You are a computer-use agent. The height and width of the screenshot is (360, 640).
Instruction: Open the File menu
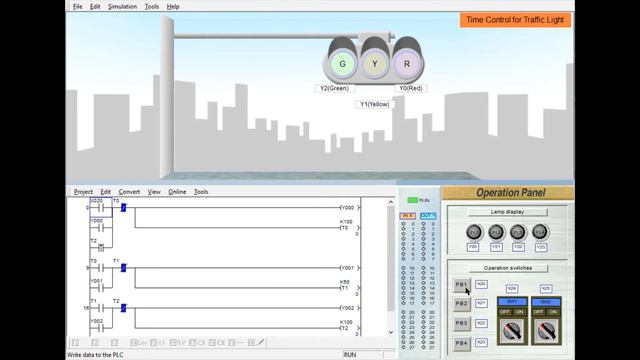[x=78, y=7]
